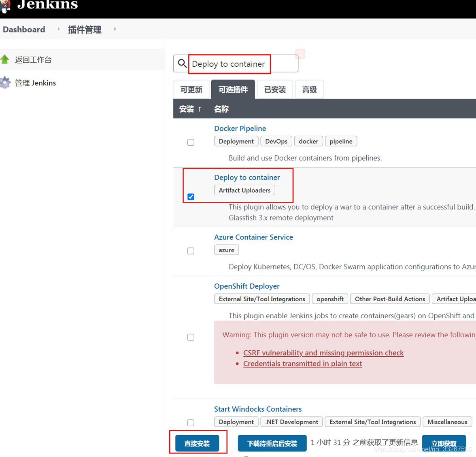Open the Azure Container Service link
476x457 pixels.
pyautogui.click(x=254, y=237)
